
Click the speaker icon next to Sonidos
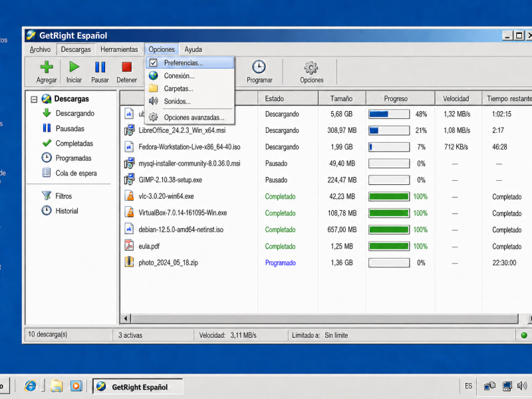click(x=154, y=101)
